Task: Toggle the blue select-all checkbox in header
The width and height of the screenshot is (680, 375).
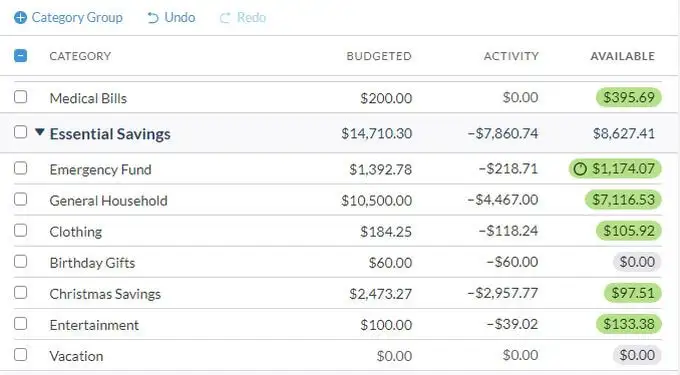Action: click(x=20, y=56)
